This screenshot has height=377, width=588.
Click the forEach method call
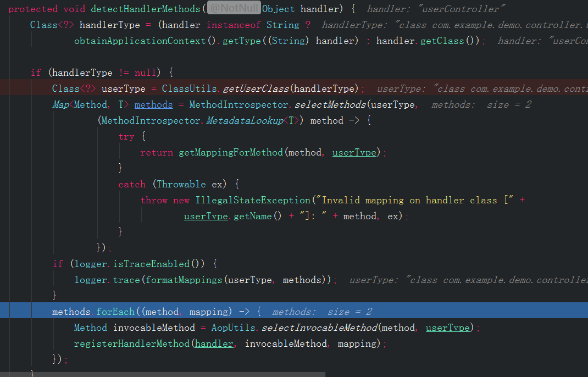[115, 312]
